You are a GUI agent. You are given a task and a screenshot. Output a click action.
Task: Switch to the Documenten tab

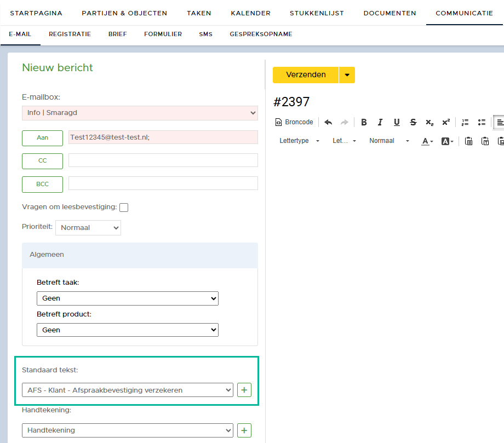pos(390,13)
